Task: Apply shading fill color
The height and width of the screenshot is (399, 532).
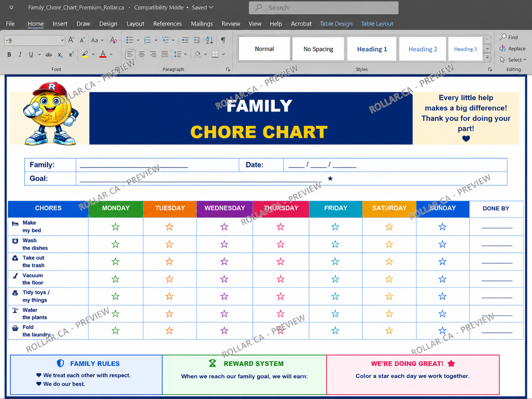Action: coord(198,54)
